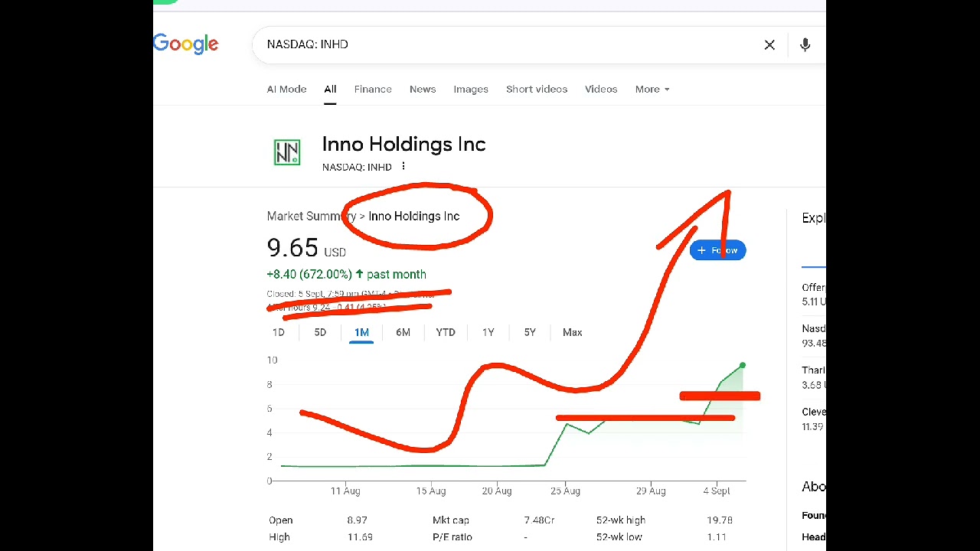This screenshot has height=551, width=980.
Task: Open the Finance tab
Action: (373, 89)
